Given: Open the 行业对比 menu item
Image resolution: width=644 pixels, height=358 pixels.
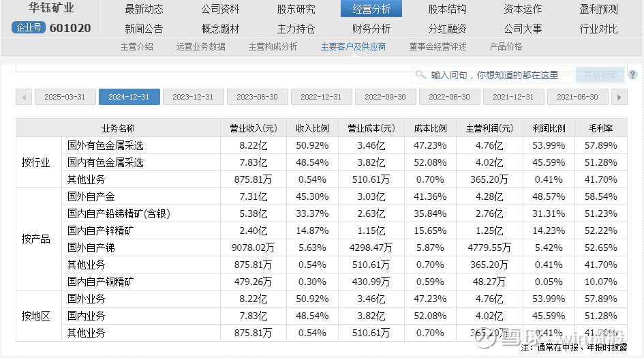Looking at the screenshot, I should pos(598,29).
